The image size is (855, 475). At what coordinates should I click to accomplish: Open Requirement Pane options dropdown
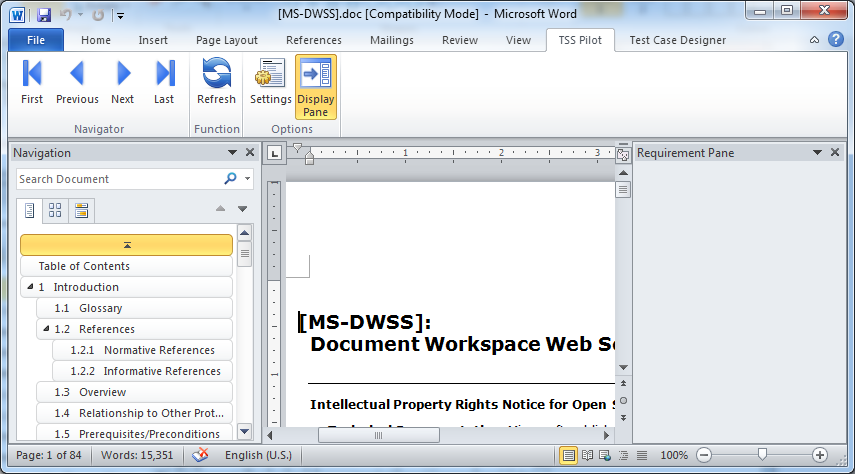pyautogui.click(x=817, y=153)
